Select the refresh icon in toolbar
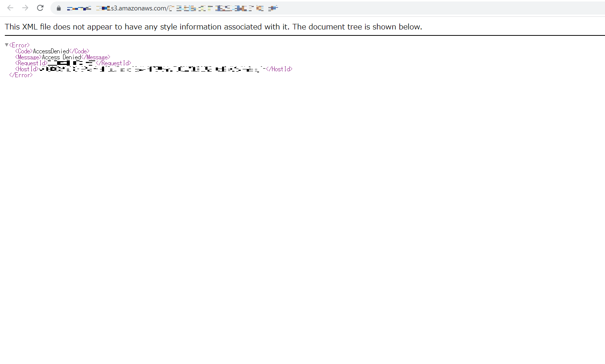605x364 pixels. point(40,7)
